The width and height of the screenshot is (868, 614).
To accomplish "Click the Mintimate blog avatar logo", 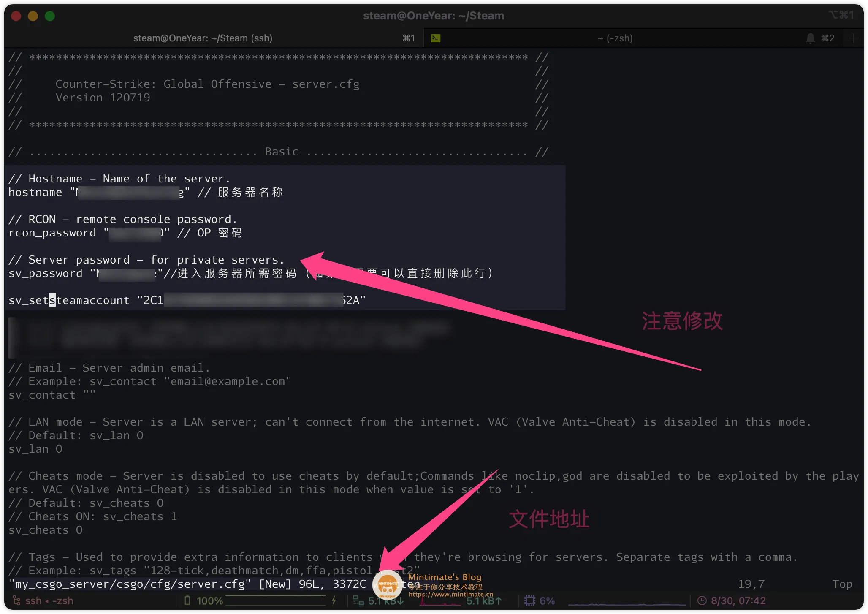I will 387,584.
